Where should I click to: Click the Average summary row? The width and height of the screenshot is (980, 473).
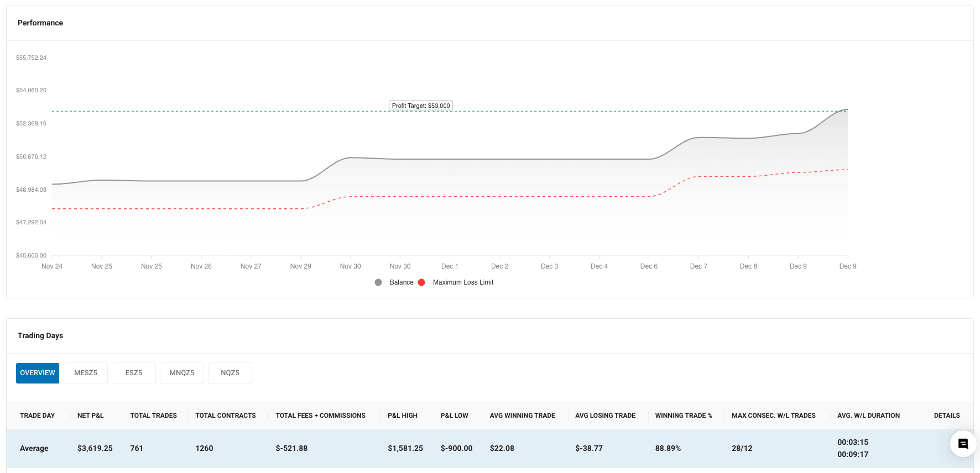[x=34, y=448]
